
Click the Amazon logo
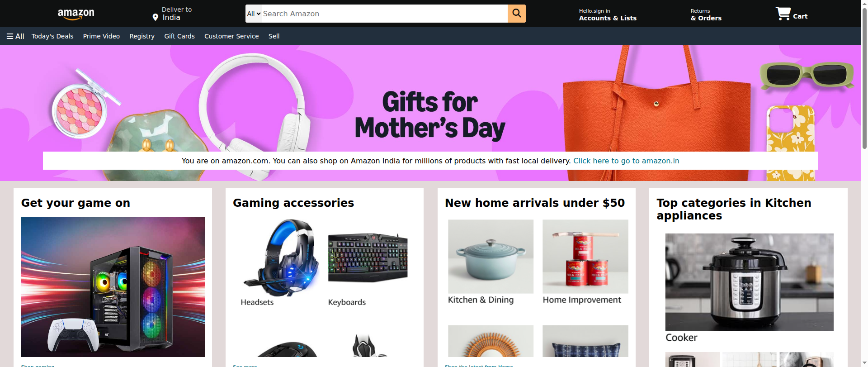76,14
